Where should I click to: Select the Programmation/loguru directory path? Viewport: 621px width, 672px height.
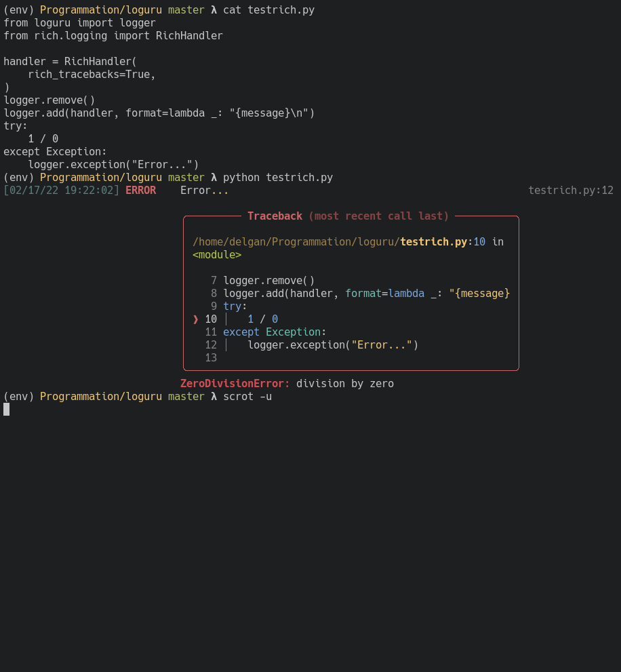tap(100, 396)
